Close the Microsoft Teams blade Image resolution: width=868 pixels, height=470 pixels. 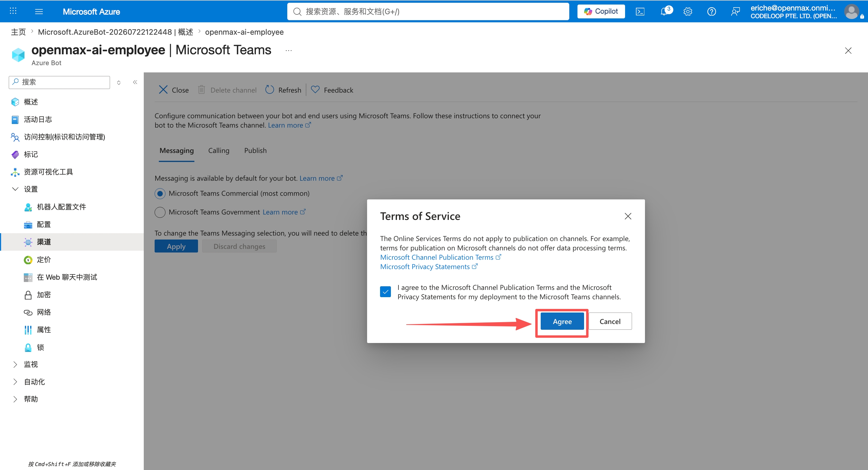[848, 51]
